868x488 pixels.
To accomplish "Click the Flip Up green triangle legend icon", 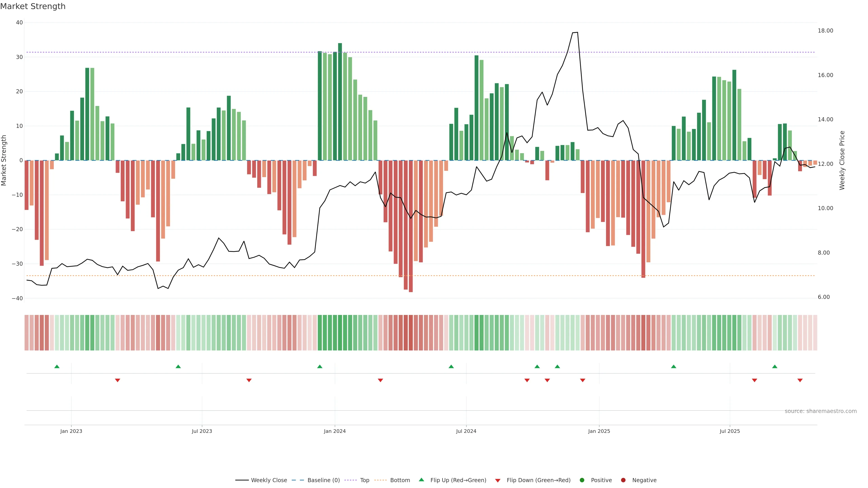I will tap(421, 480).
